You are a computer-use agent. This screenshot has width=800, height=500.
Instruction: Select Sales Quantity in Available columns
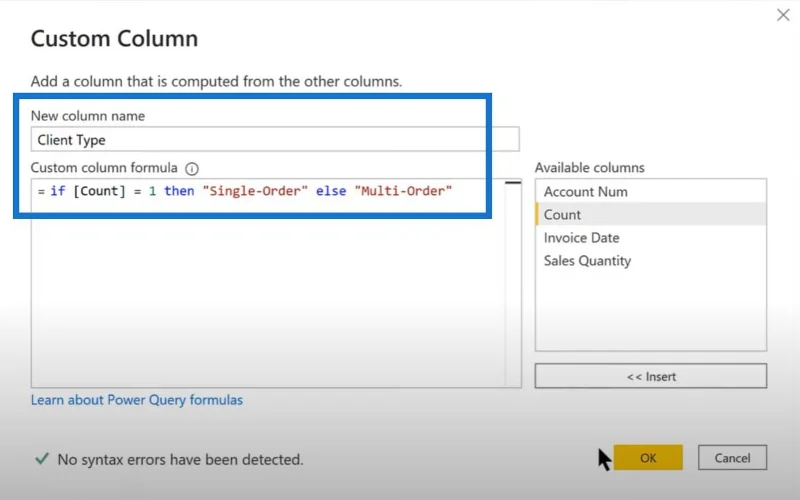click(x=651, y=261)
